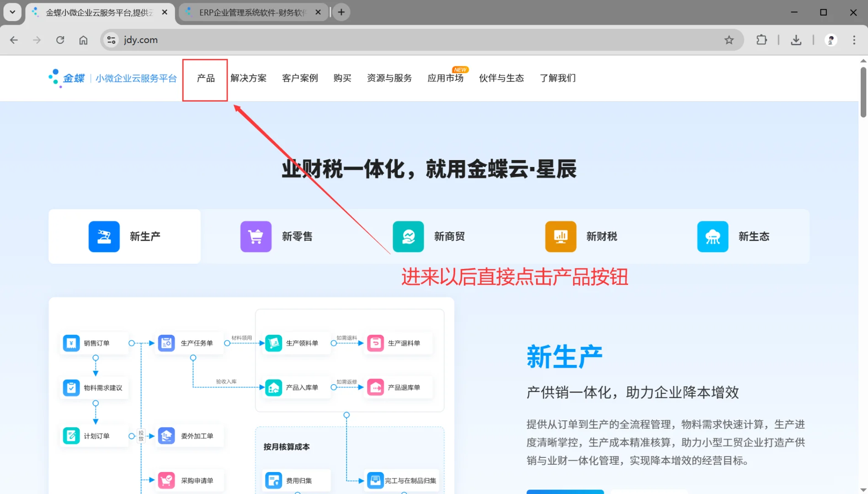Click the 新财税 orange finance icon
Screen dimensions: 868x494
click(x=560, y=236)
